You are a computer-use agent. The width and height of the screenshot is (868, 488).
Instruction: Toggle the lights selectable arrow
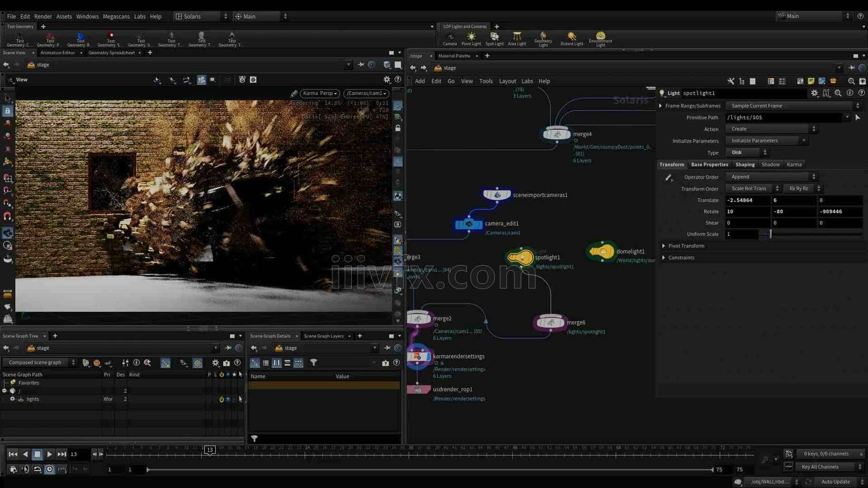(240, 400)
